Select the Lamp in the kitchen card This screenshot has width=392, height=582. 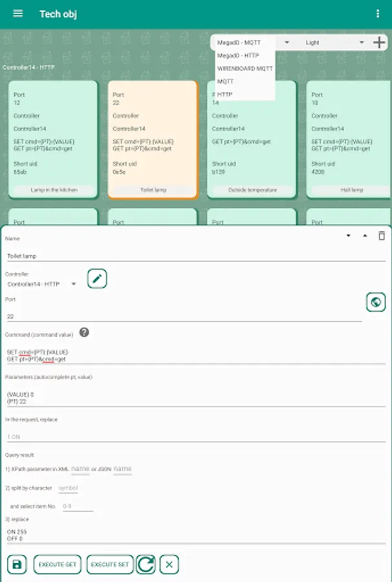pos(53,139)
